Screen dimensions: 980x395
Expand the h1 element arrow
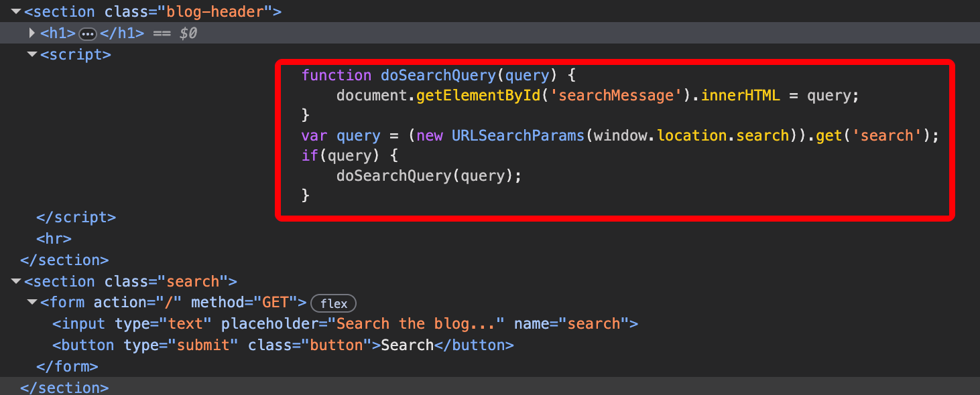pyautogui.click(x=32, y=33)
